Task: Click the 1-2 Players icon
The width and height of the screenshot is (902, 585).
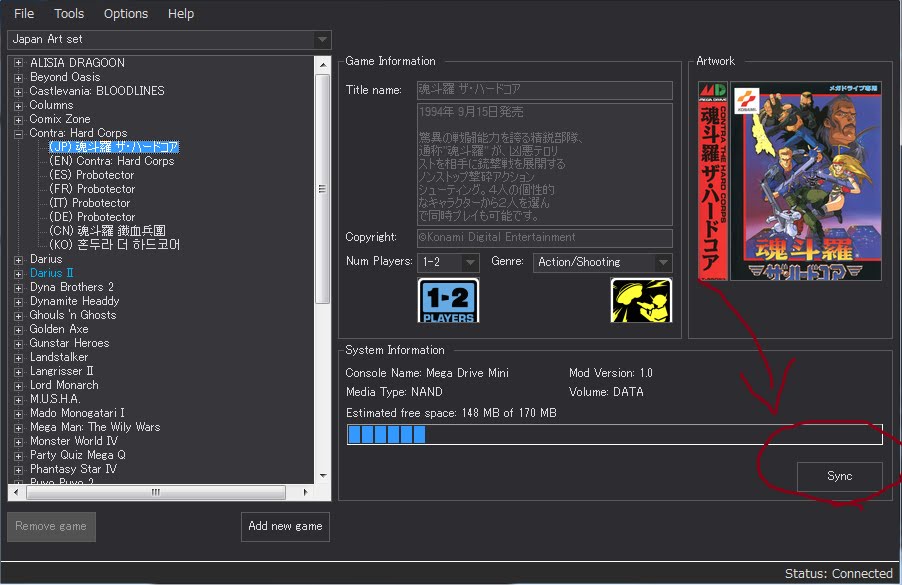Action: click(x=448, y=300)
